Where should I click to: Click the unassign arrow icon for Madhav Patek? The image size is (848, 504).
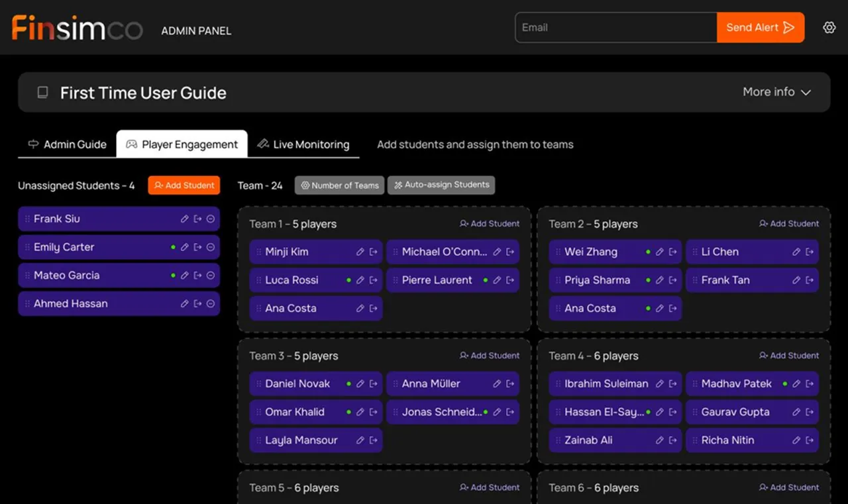(810, 384)
